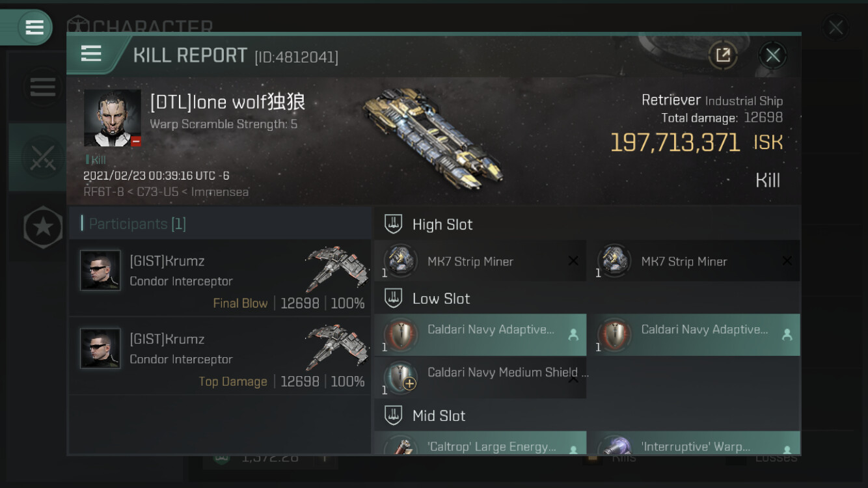
Task: Open the Final Blow Krumz participant entry
Action: (220, 278)
